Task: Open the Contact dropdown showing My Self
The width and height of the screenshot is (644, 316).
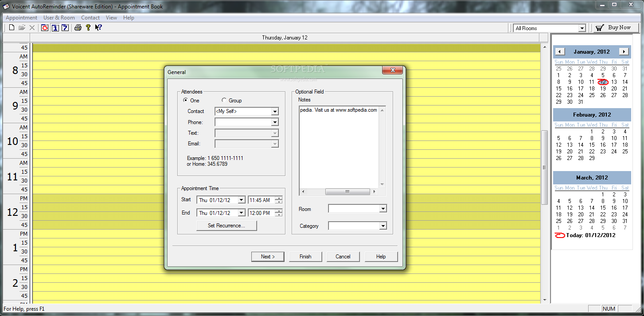Action: click(x=275, y=111)
